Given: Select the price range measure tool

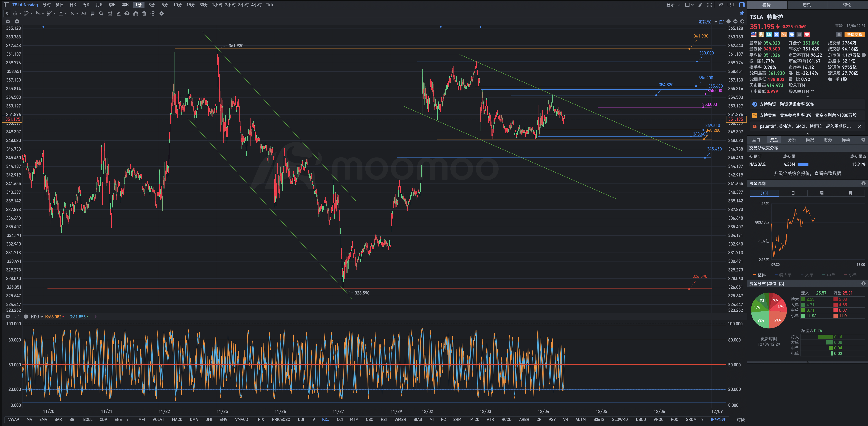Looking at the screenshot, I should coord(61,13).
